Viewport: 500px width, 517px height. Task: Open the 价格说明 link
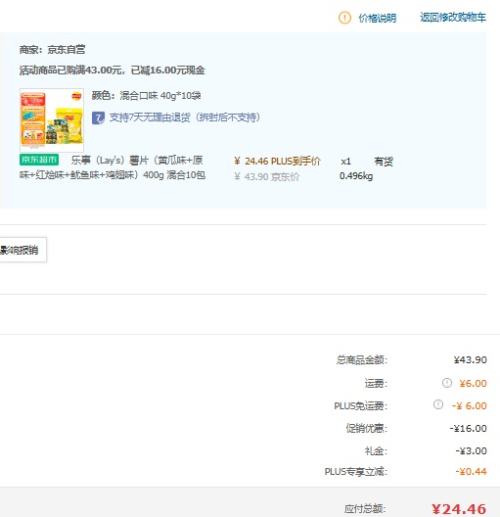(x=377, y=18)
